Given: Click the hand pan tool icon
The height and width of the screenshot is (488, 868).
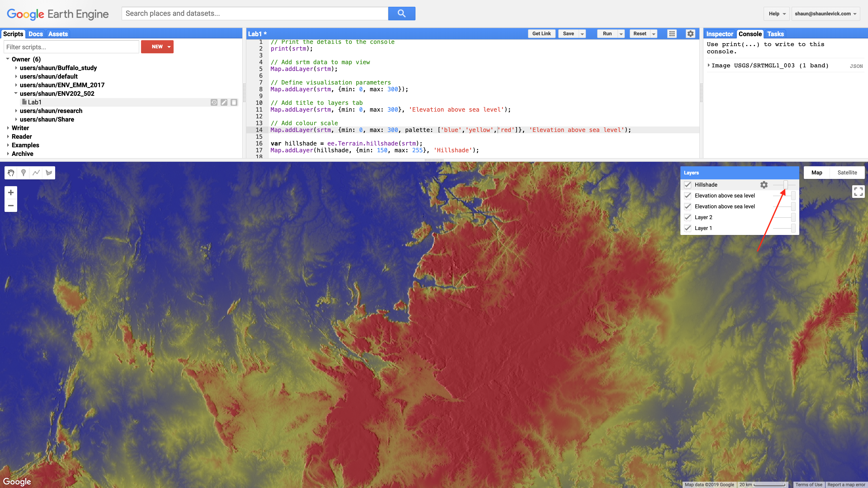Looking at the screenshot, I should pos(11,173).
